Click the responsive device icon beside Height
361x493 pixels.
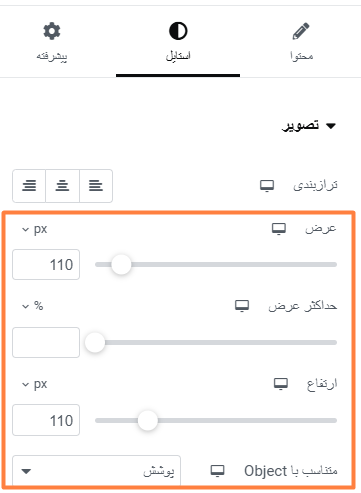coord(281,384)
